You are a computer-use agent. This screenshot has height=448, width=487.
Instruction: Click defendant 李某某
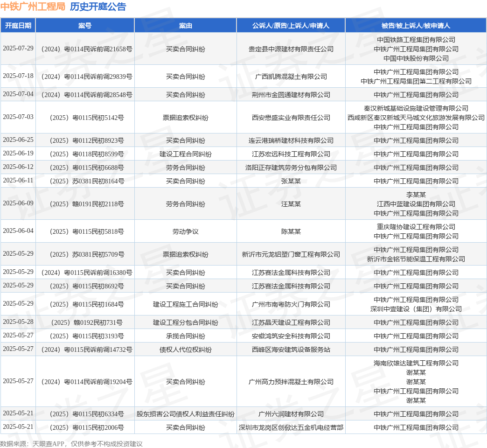tap(416, 195)
